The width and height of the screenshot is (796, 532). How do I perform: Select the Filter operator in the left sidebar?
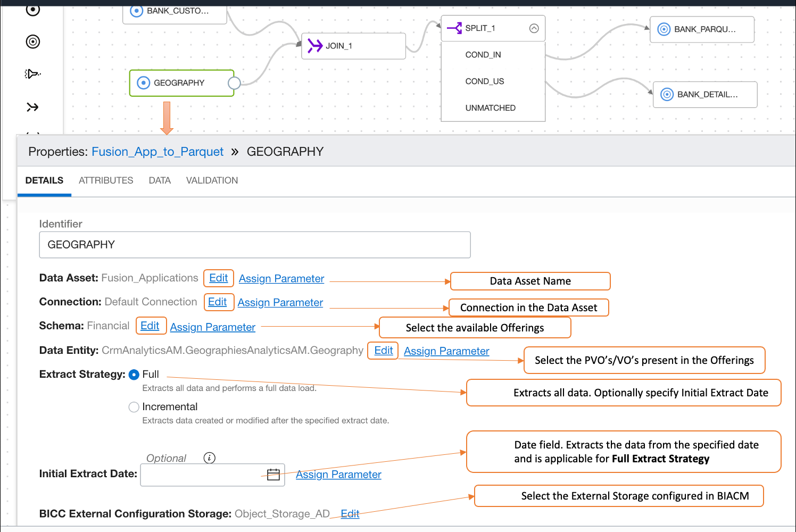click(x=32, y=73)
